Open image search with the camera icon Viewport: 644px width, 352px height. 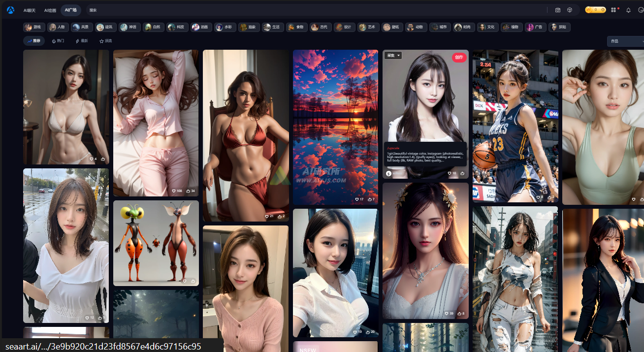tap(558, 10)
